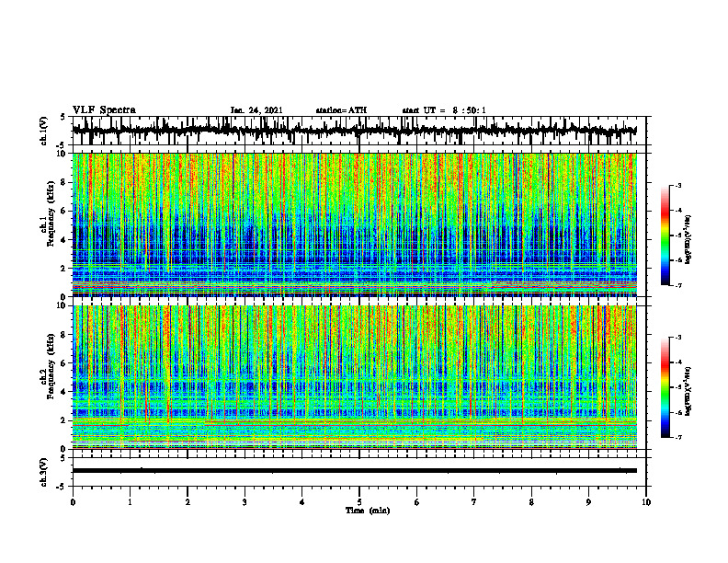The height and width of the screenshot is (563, 728).
Task: Click the ch.1(V) top tick label "5"
Action: [x=63, y=118]
